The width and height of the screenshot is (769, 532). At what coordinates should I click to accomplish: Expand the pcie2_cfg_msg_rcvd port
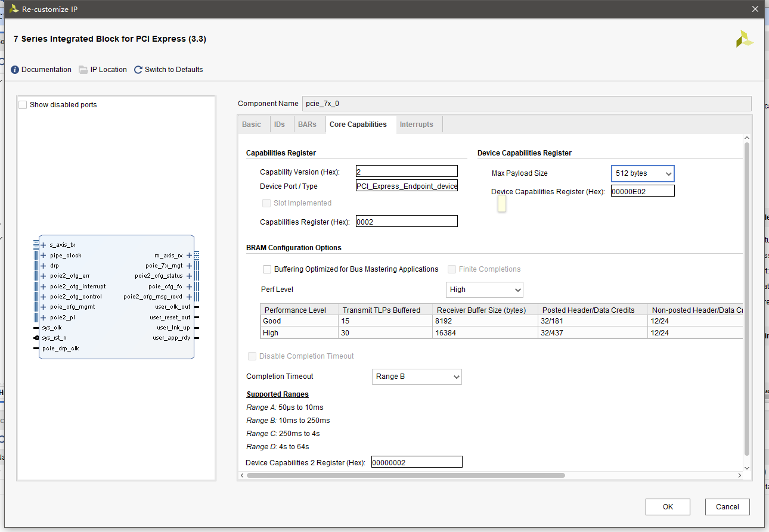click(189, 297)
